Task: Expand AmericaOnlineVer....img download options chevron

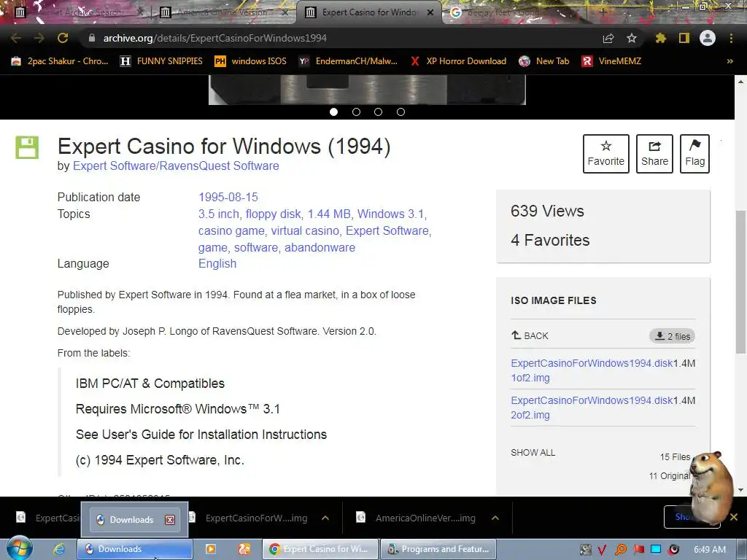Action: pyautogui.click(x=495, y=518)
